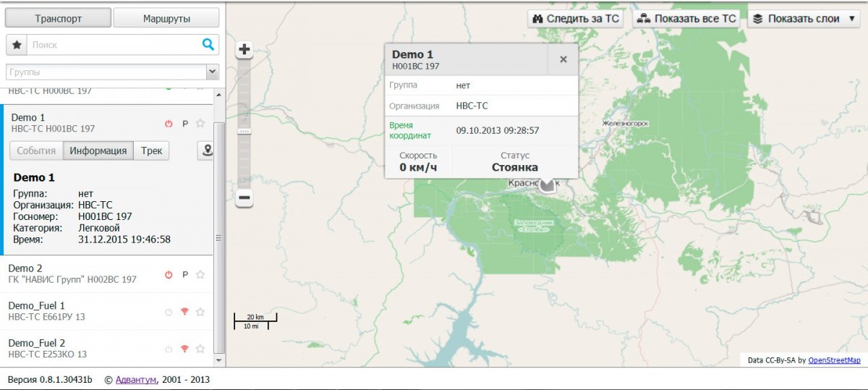Click the magnifier search icon
The image size is (868, 390).
(x=208, y=45)
